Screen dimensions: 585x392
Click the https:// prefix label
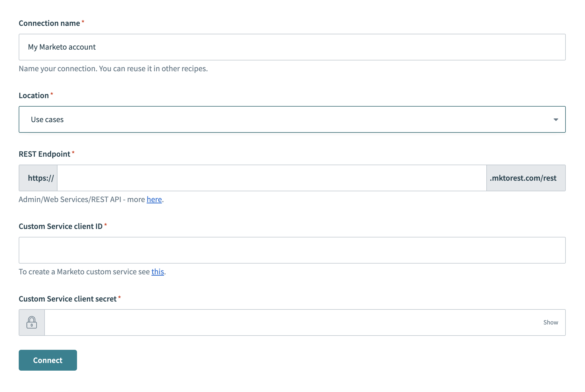pyautogui.click(x=38, y=178)
